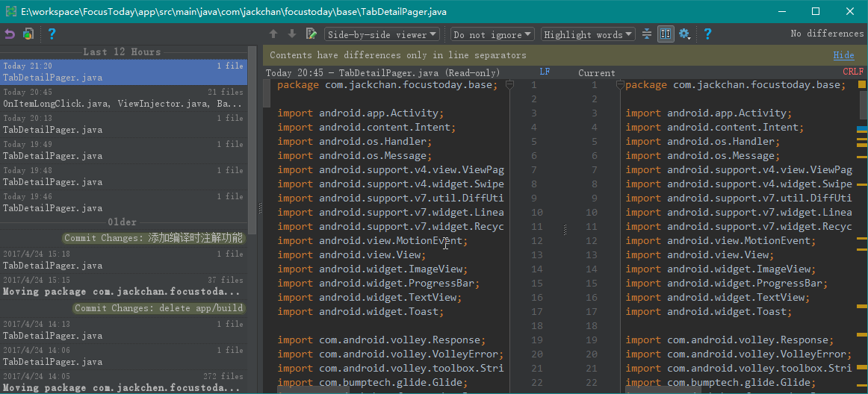
Task: Click the 'Current' pane title
Action: click(597, 72)
